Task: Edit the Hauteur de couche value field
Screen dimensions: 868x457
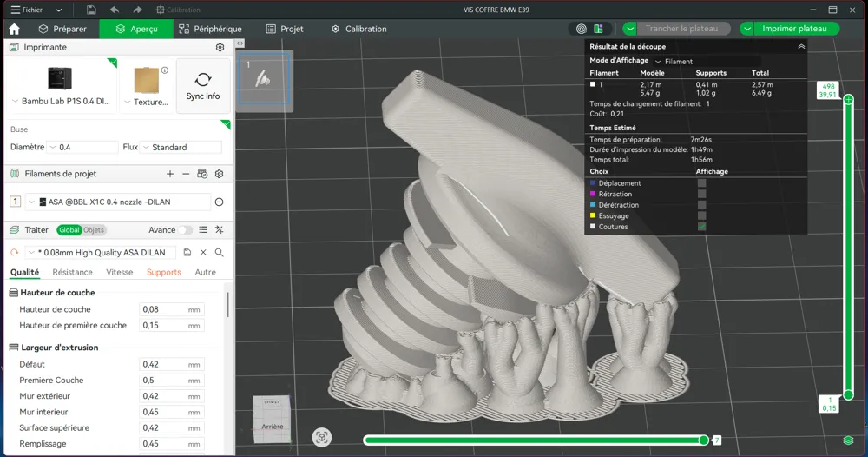Action: (172, 309)
